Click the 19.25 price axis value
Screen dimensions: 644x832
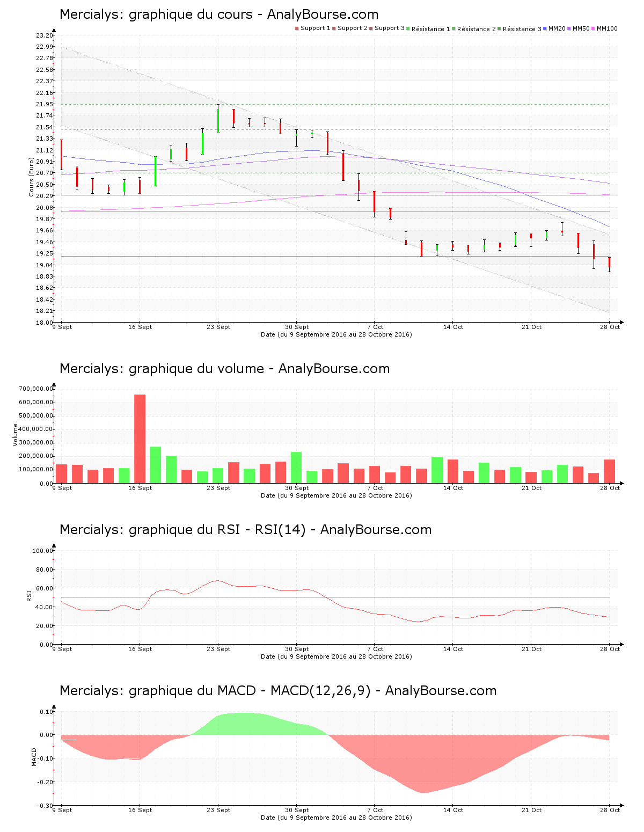45,253
